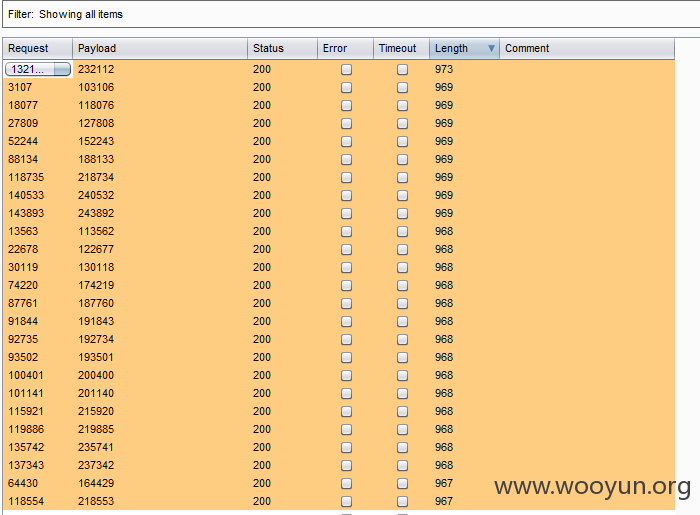Image resolution: width=700 pixels, height=515 pixels.
Task: Toggle Timeout checkbox for payload 218553
Action: tap(402, 502)
